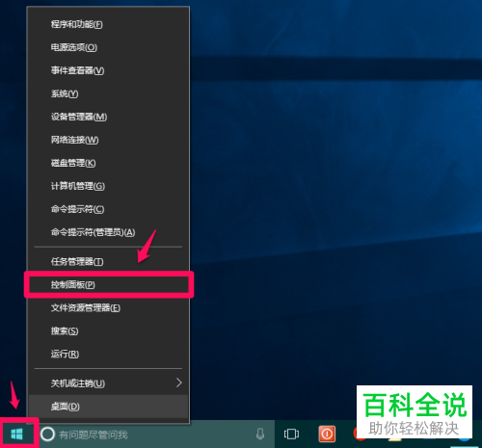
Task: Open 任务管理器(T)
Action: click(109, 262)
